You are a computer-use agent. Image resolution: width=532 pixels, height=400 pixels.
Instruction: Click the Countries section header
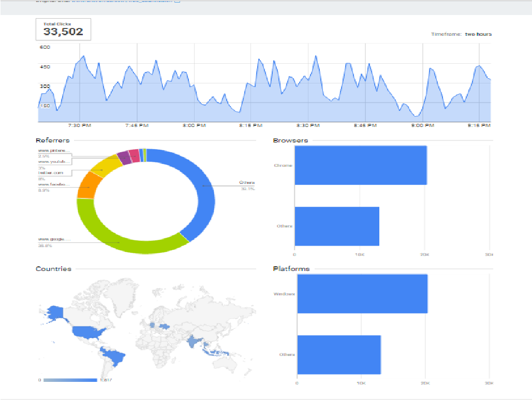tap(53, 269)
